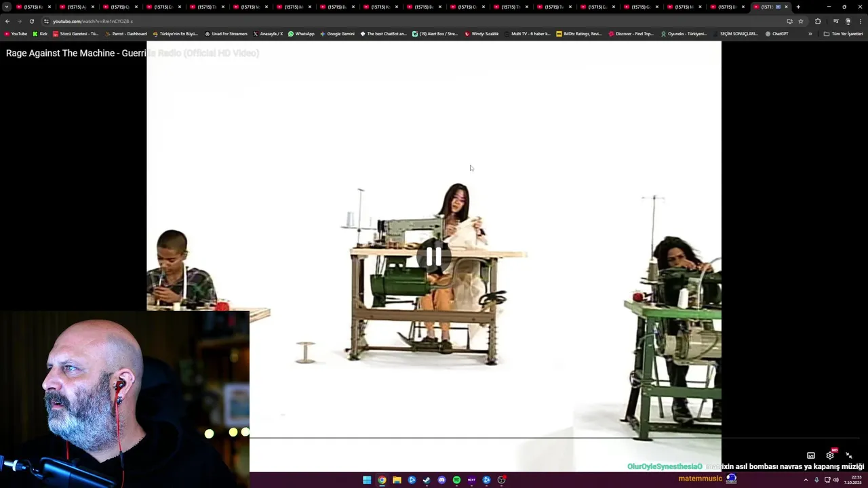The image size is (868, 488).
Task: Open the Livad For Streamers bookmark
Action: [226, 33]
